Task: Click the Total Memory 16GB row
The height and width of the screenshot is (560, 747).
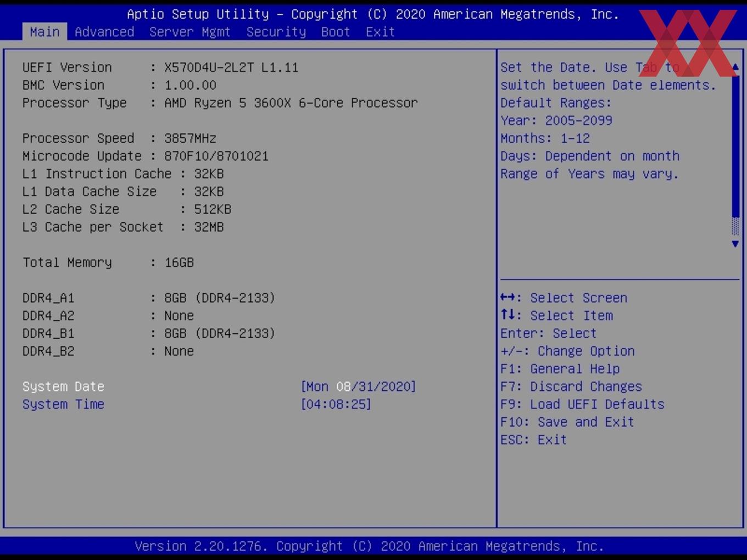Action: click(x=108, y=262)
